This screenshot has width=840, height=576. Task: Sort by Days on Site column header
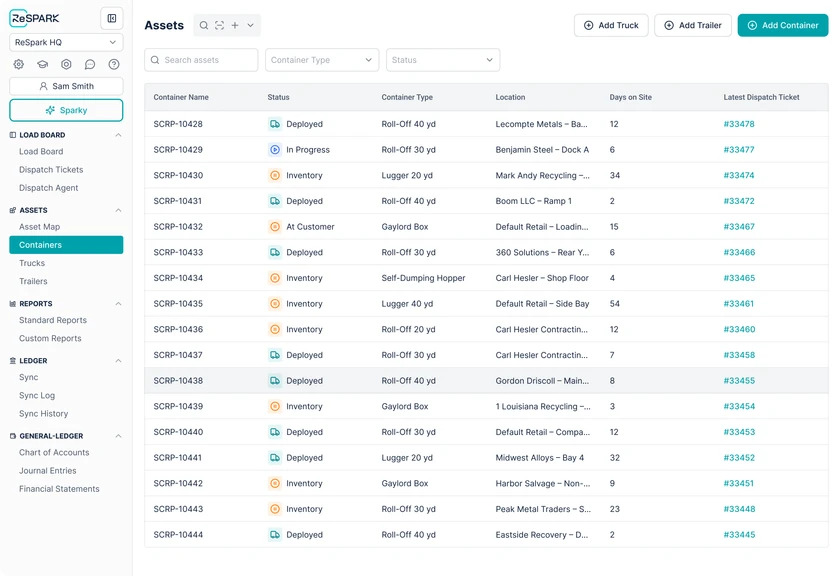tap(631, 97)
